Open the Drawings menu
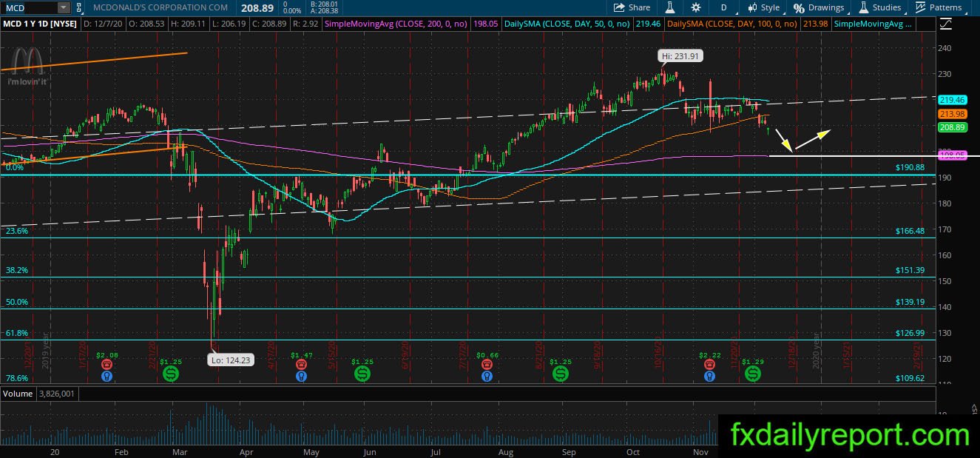Viewport: 980px width, 458px height. pos(820,7)
